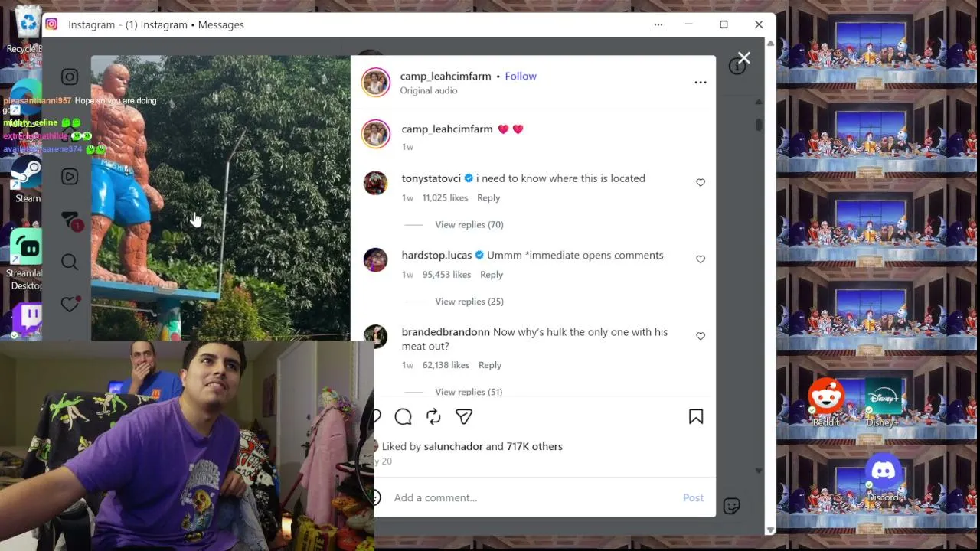Repost this reel using the repost icon
980x551 pixels.
433,416
